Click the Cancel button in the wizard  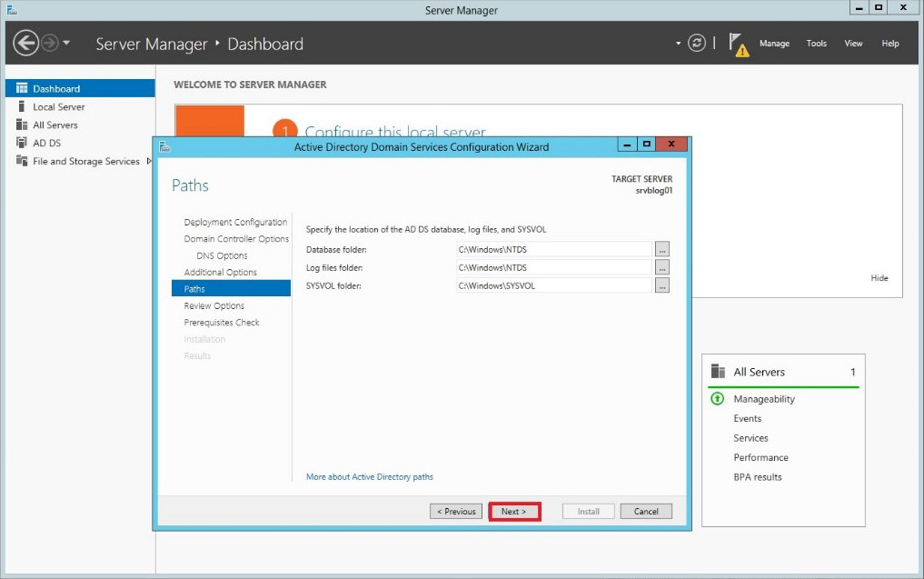(x=646, y=511)
